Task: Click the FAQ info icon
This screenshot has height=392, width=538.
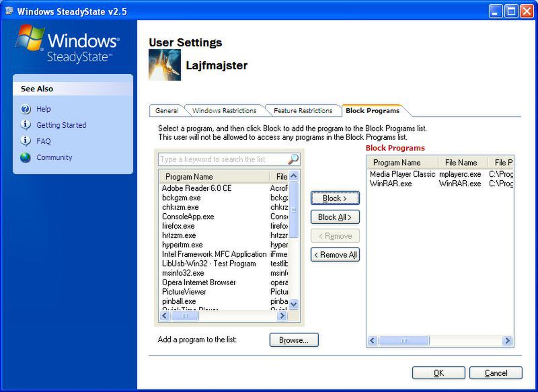Action: (26, 141)
